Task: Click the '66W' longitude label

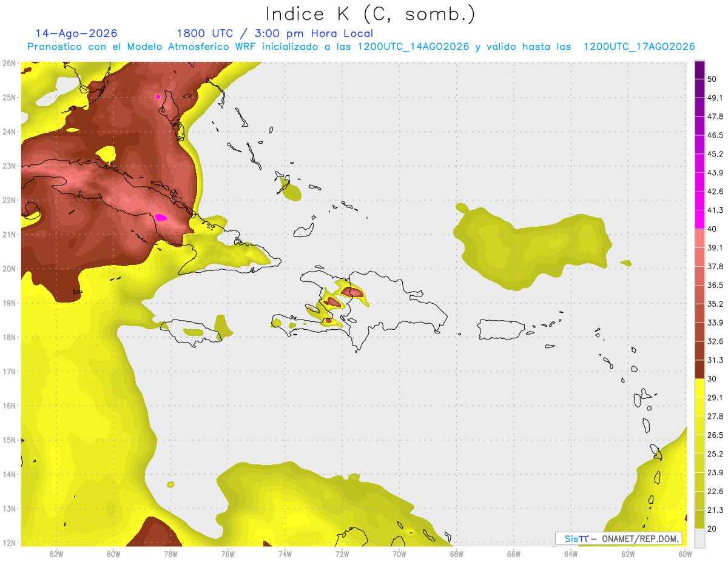Action: coord(513,554)
